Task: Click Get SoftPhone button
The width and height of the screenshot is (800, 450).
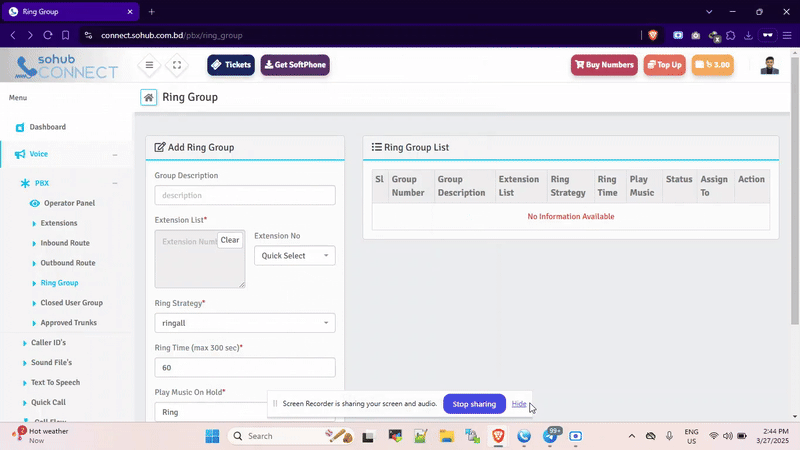Action: click(295, 65)
